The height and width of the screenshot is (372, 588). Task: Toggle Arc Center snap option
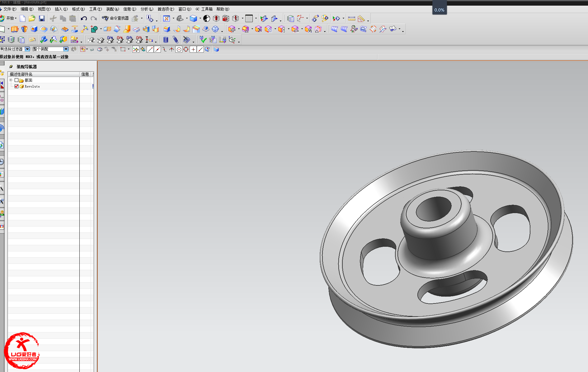click(x=179, y=49)
